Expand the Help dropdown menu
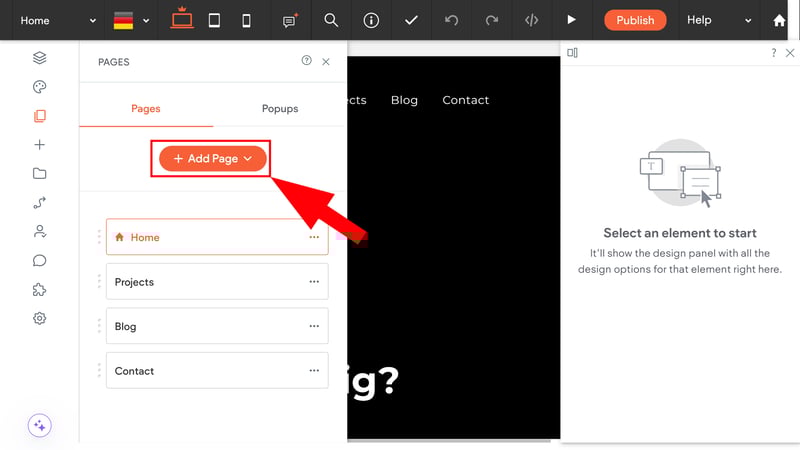 point(719,20)
